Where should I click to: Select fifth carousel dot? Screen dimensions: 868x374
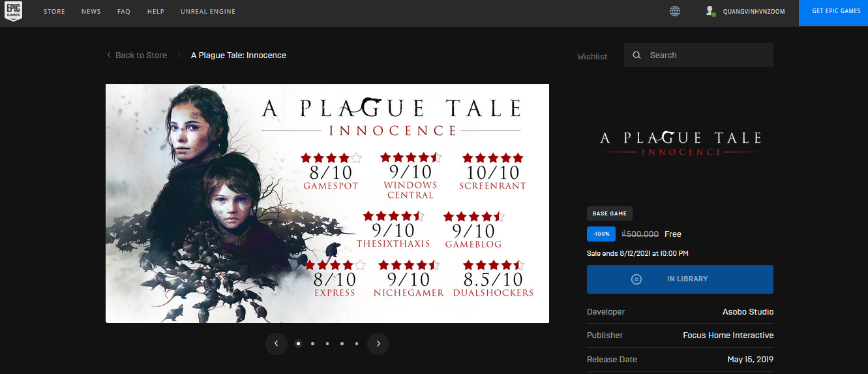coord(357,343)
